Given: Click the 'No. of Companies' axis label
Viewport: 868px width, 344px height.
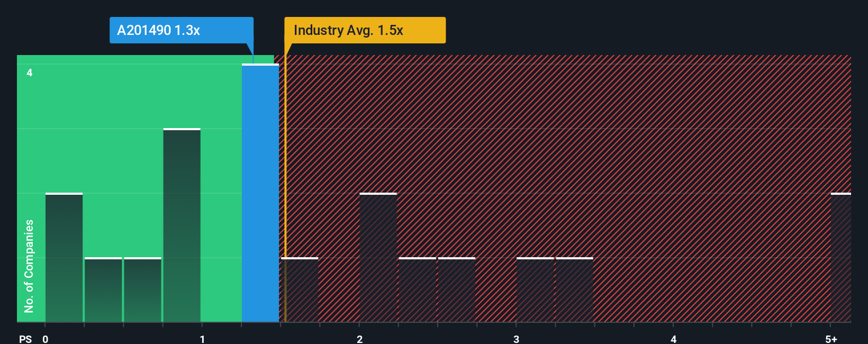Looking at the screenshot, I should pyautogui.click(x=29, y=266).
